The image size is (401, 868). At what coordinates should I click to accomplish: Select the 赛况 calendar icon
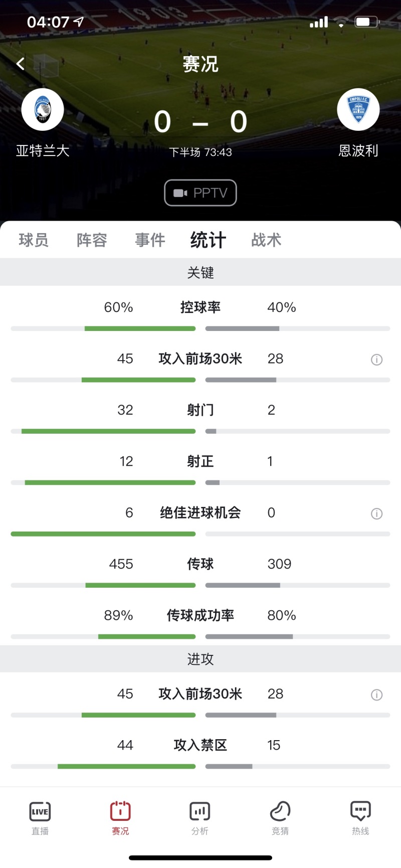(120, 811)
